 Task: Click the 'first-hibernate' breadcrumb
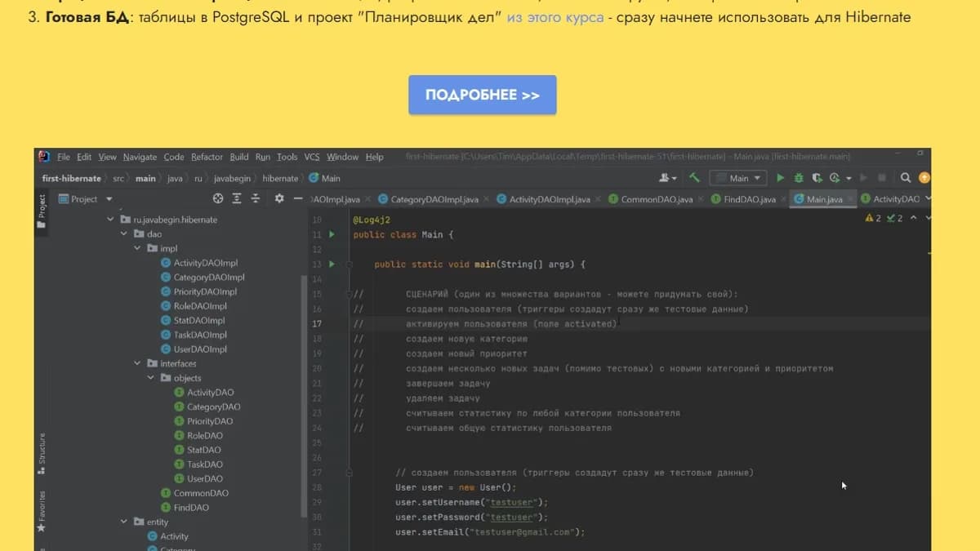(x=72, y=178)
